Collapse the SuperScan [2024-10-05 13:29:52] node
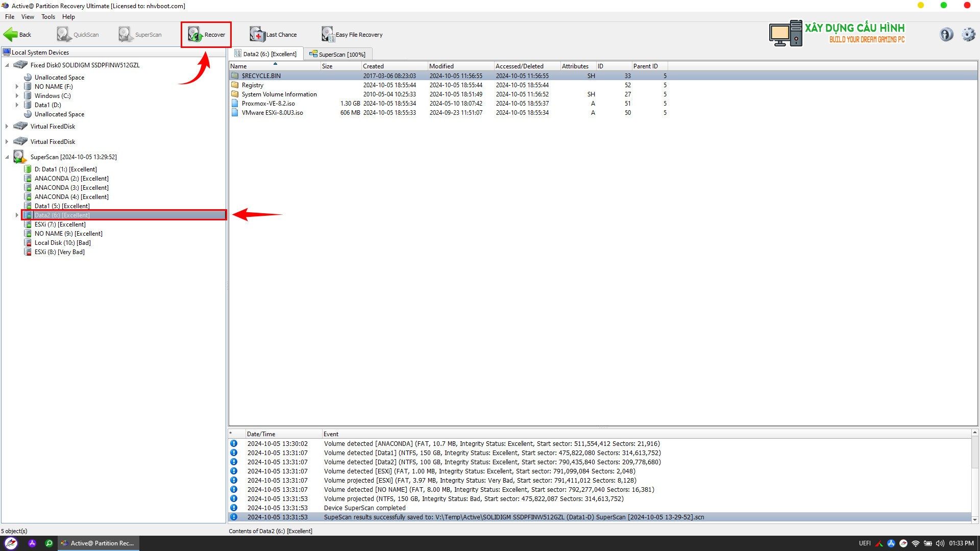Screen dimensions: 980x551 pyautogui.click(x=7, y=157)
